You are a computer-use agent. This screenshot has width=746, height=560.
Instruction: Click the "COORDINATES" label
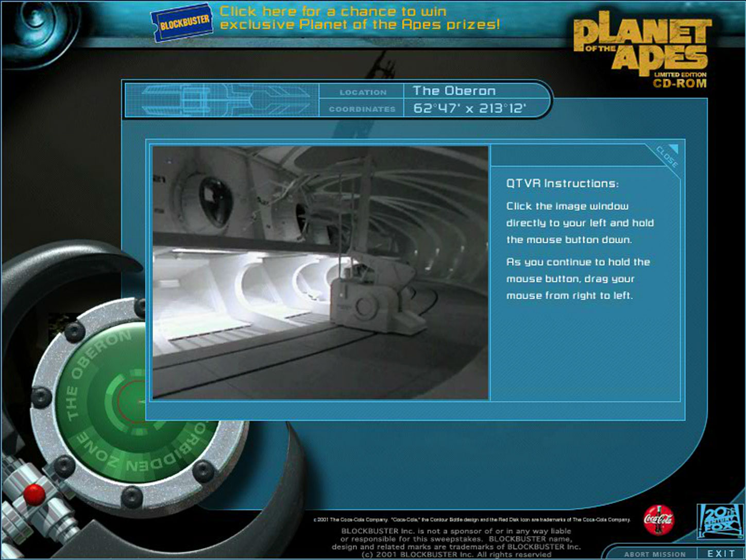[362, 109]
